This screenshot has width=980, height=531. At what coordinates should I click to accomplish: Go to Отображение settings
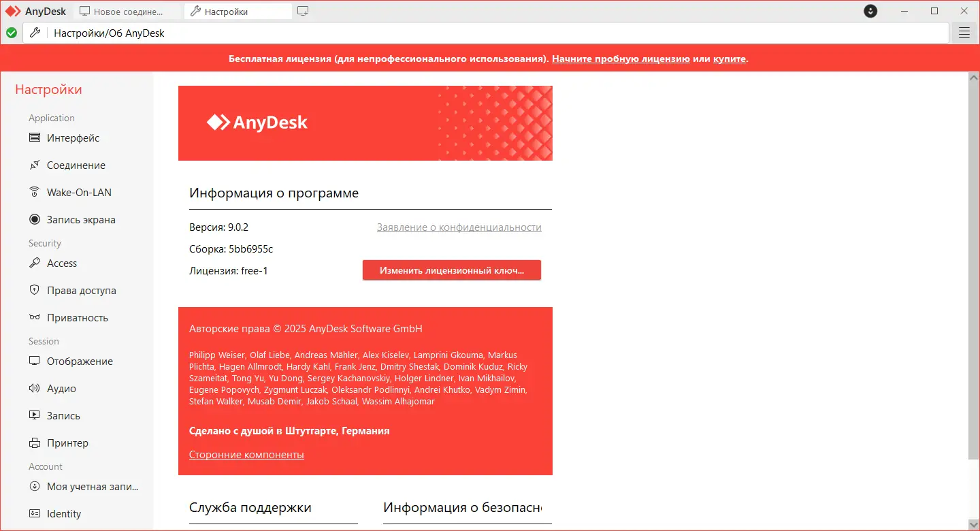point(80,361)
